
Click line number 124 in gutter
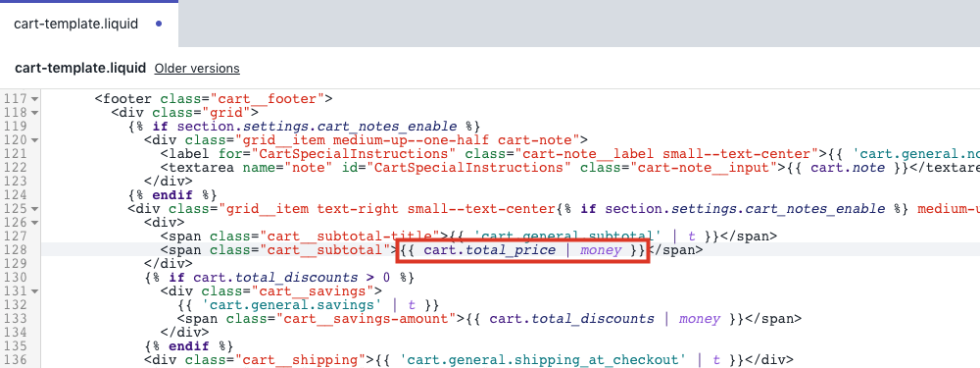[15, 195]
